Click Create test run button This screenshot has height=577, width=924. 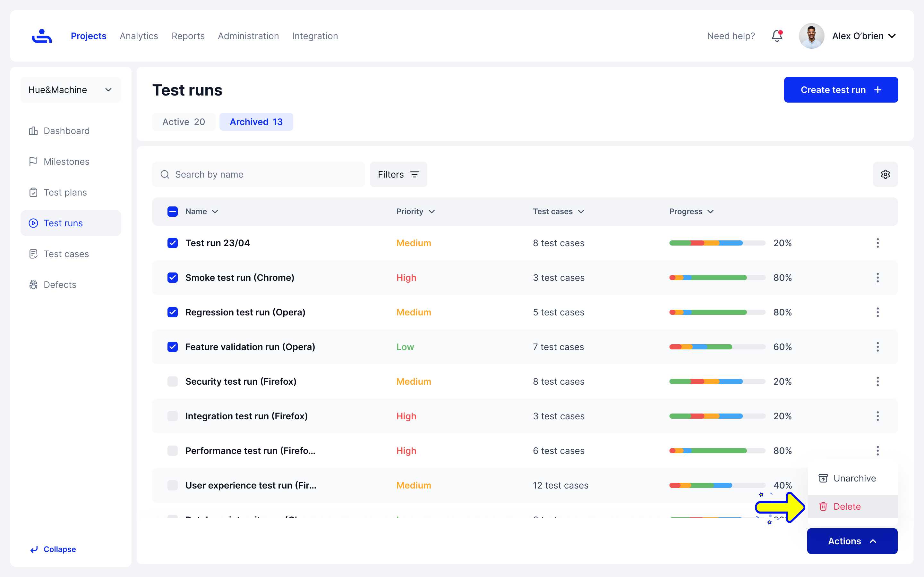coord(841,90)
